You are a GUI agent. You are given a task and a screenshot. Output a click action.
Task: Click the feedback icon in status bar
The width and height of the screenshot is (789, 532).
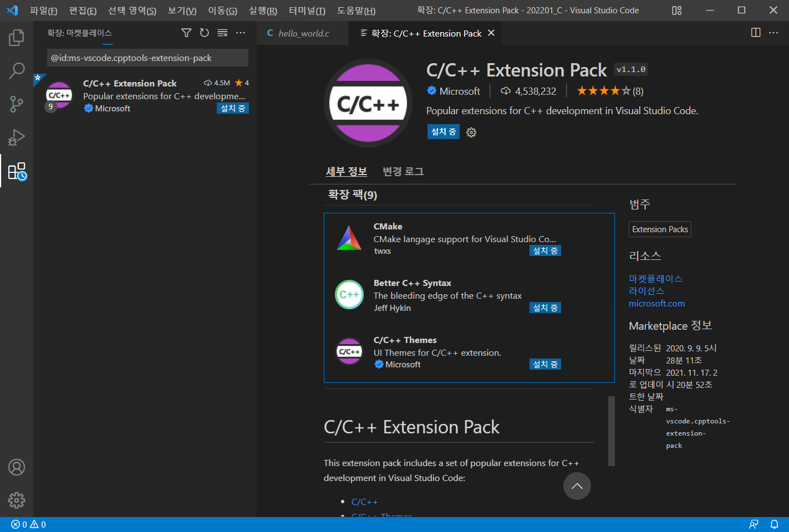click(754, 524)
